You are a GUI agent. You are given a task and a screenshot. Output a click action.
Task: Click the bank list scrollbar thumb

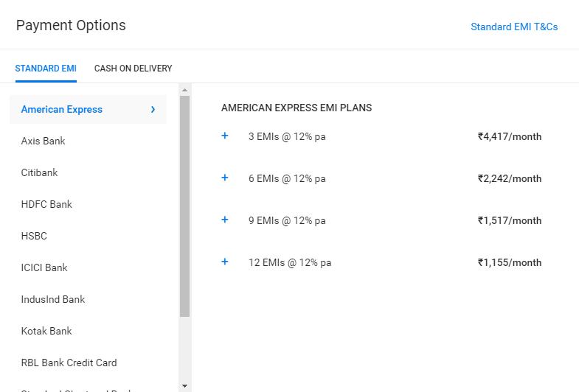point(184,206)
